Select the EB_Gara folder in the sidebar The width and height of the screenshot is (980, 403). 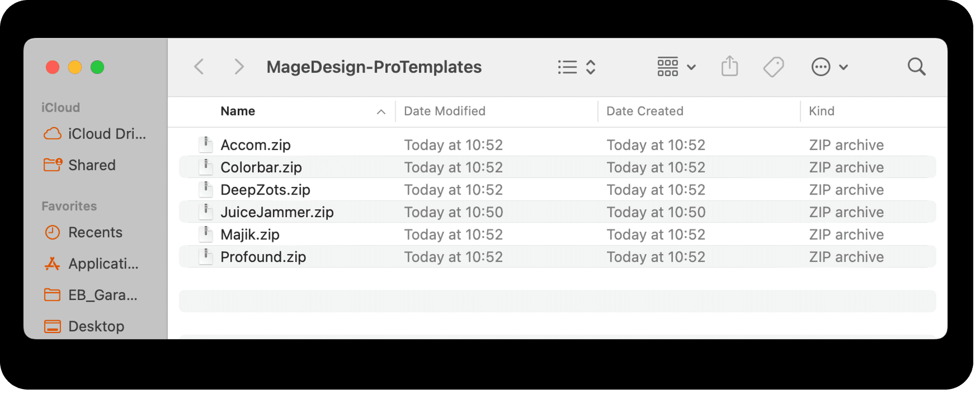pos(102,295)
